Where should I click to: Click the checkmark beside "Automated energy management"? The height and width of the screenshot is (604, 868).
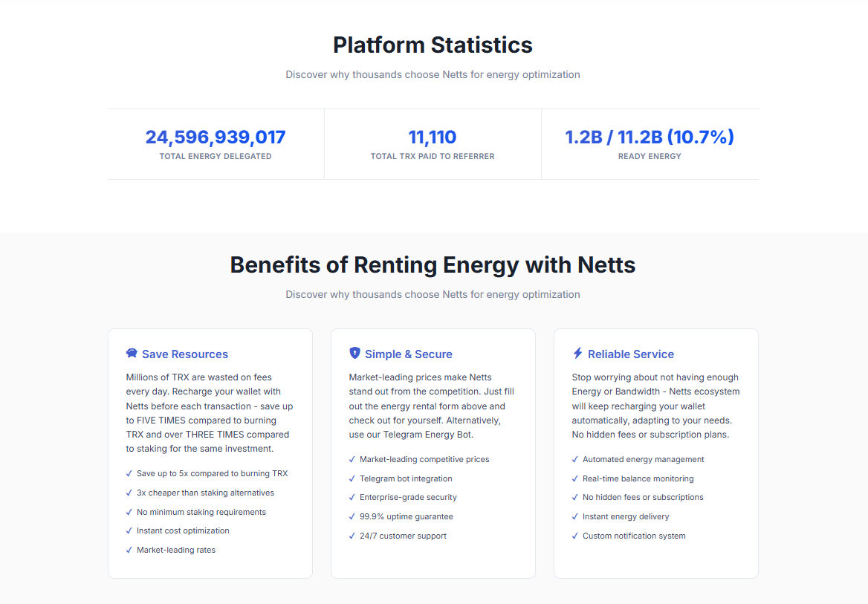[574, 459]
